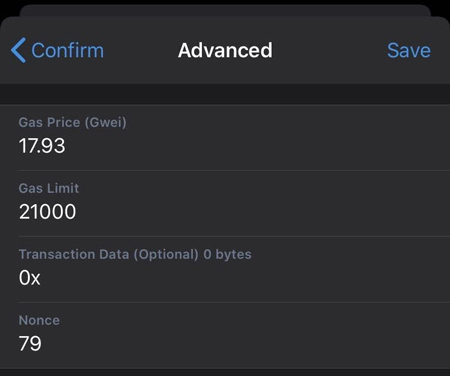Viewport: 450px width, 376px height.
Task: Edit the gas limit value 21000
Action: point(47,212)
